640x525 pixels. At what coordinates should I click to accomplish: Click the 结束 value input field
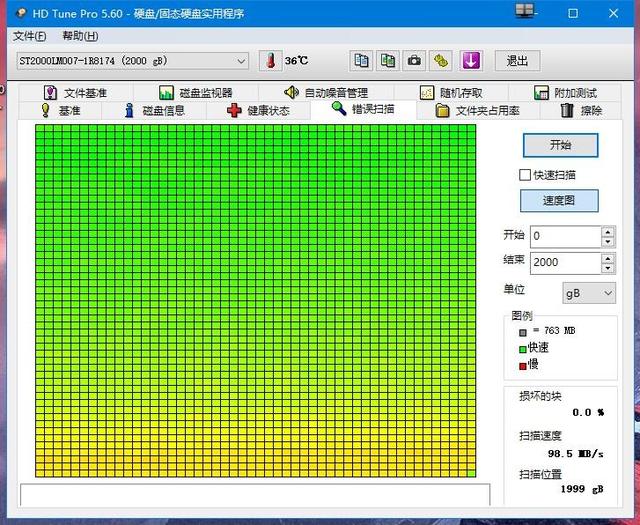tap(566, 262)
